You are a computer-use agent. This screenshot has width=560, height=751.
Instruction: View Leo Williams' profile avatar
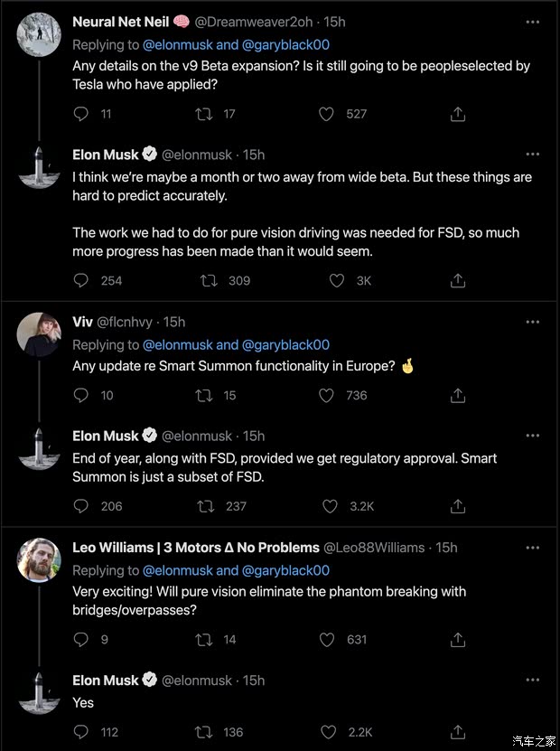click(x=39, y=561)
